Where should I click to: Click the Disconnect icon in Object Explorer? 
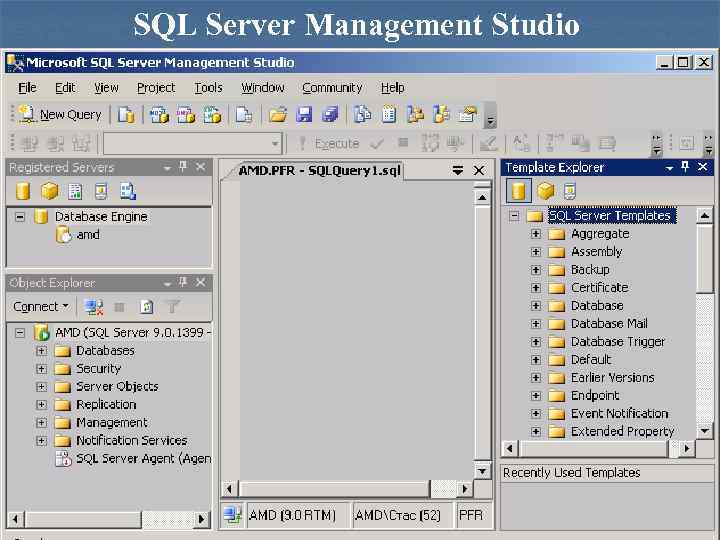[x=94, y=307]
